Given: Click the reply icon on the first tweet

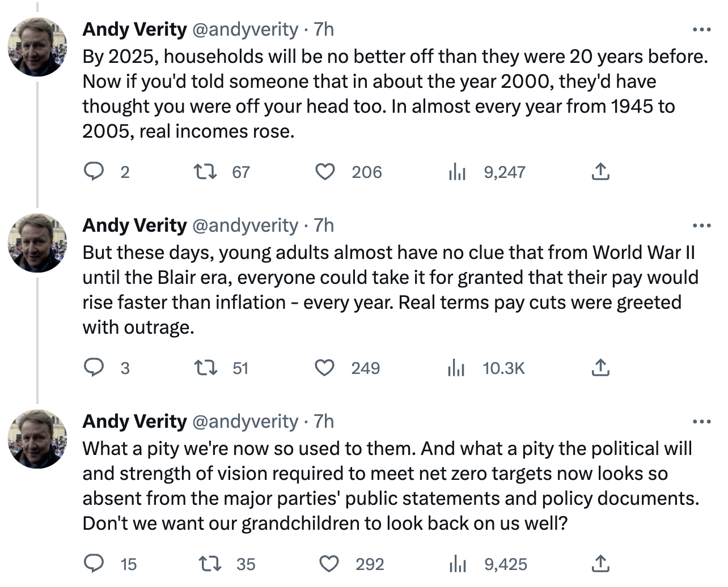Looking at the screenshot, I should pos(95,172).
